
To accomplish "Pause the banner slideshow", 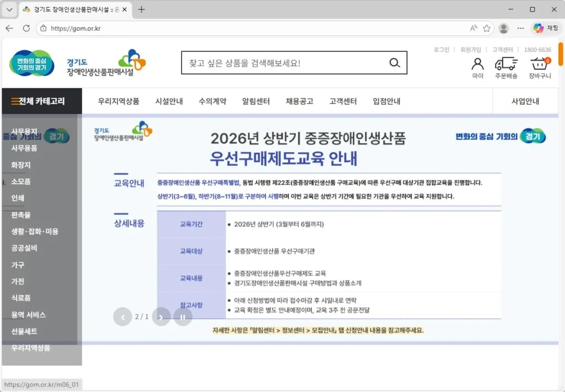I will point(182,316).
